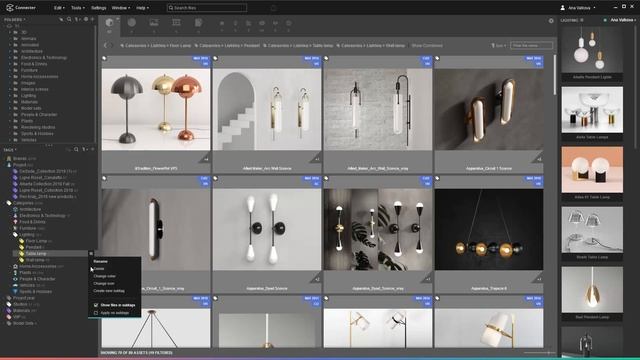Select the Vehicles folder in folder tree

point(29,140)
